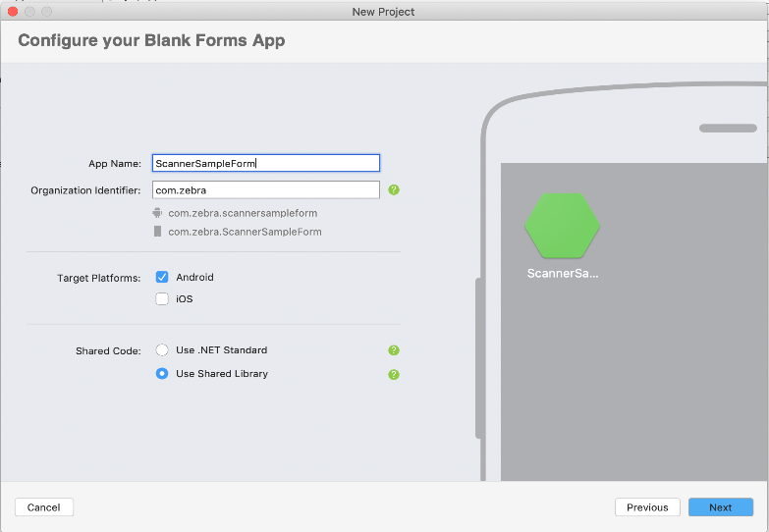Show help for .NET Standard option
769x532 pixels.
tap(394, 350)
